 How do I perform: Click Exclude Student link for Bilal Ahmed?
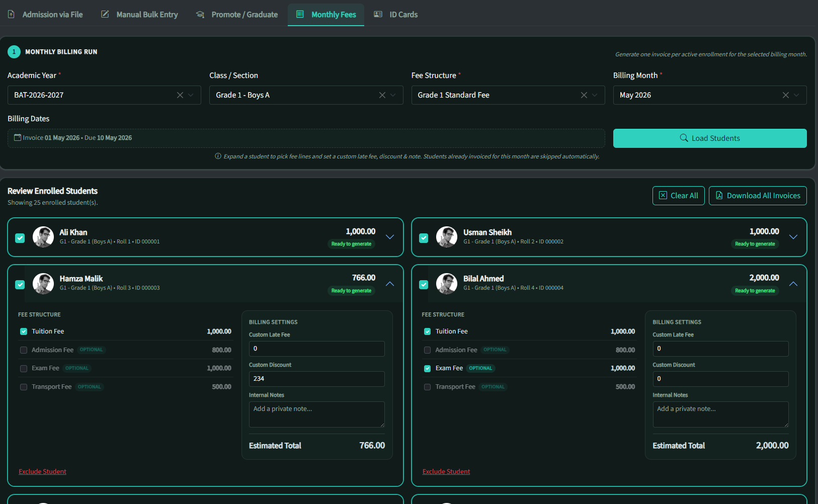coord(446,471)
